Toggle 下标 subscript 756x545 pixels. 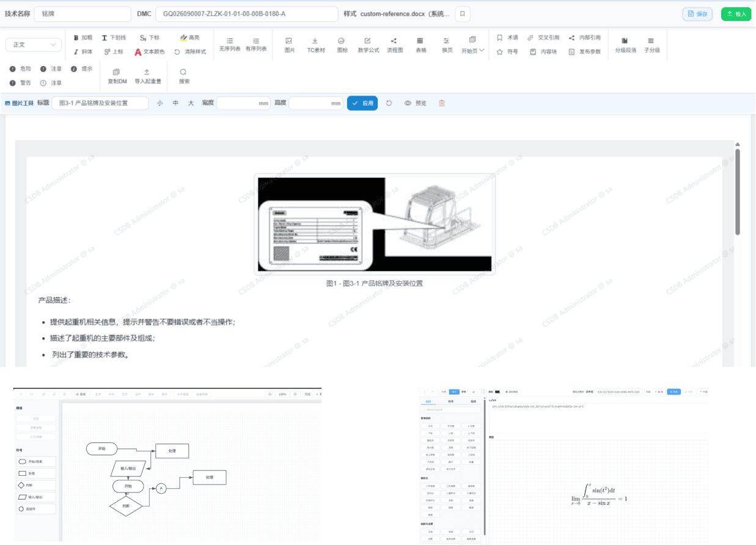coord(150,37)
